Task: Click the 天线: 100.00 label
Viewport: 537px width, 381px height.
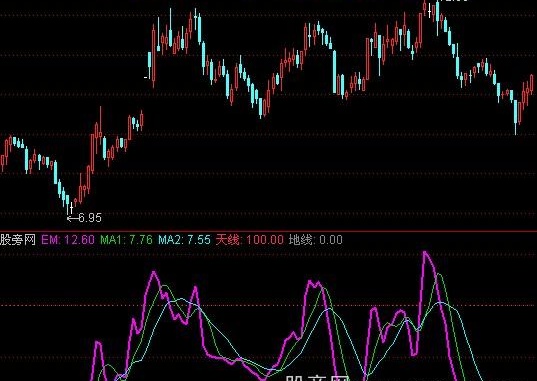Action: point(250,239)
